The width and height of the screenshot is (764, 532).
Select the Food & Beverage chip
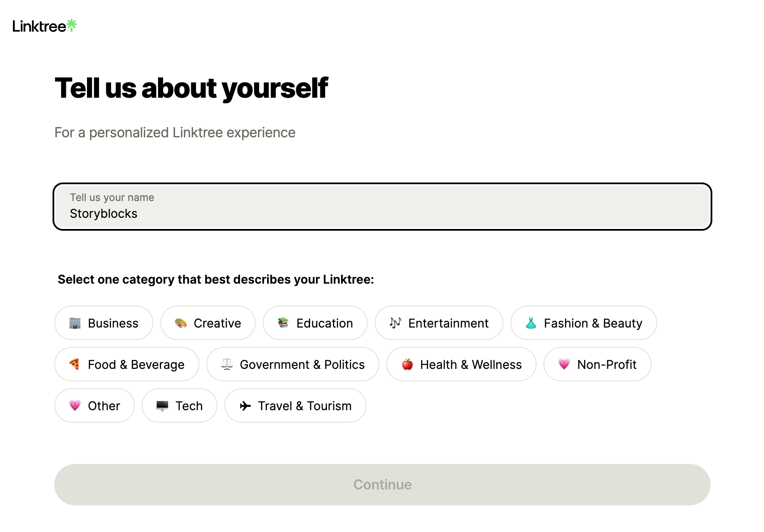click(x=127, y=364)
